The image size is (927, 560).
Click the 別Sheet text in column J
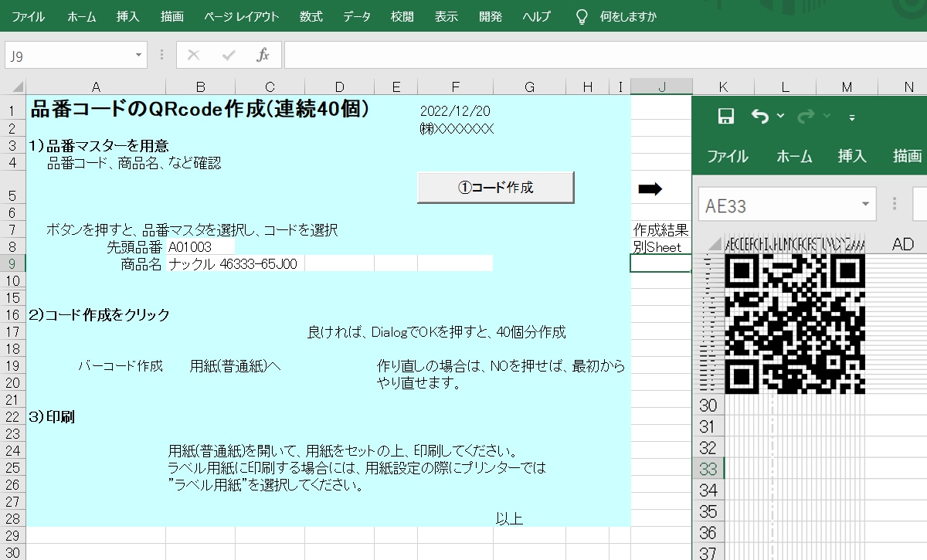click(657, 247)
